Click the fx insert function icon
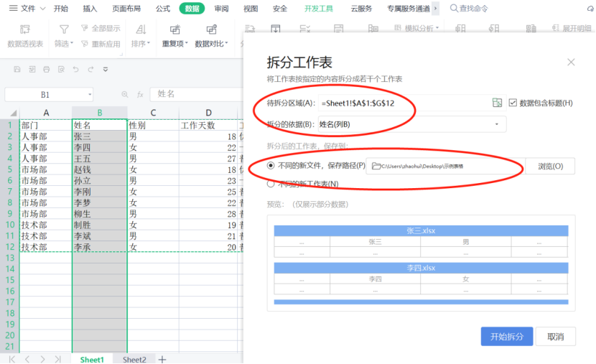The height and width of the screenshot is (364, 596). (140, 94)
